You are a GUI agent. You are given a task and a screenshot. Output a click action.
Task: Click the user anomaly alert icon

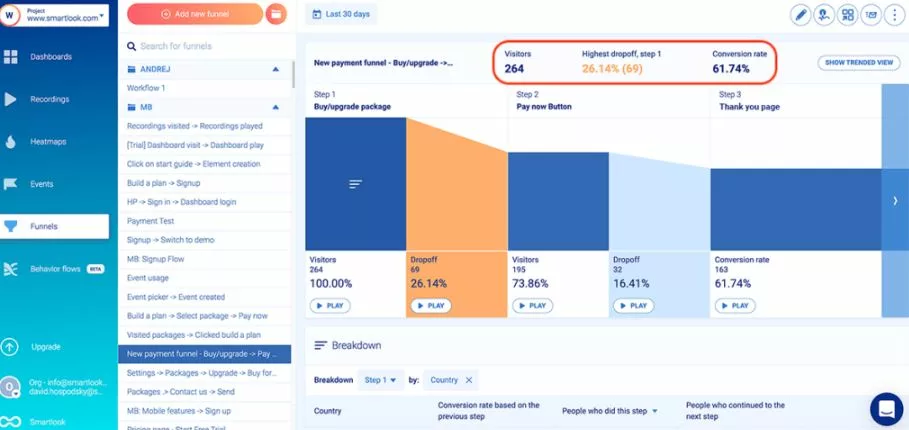[x=824, y=15]
